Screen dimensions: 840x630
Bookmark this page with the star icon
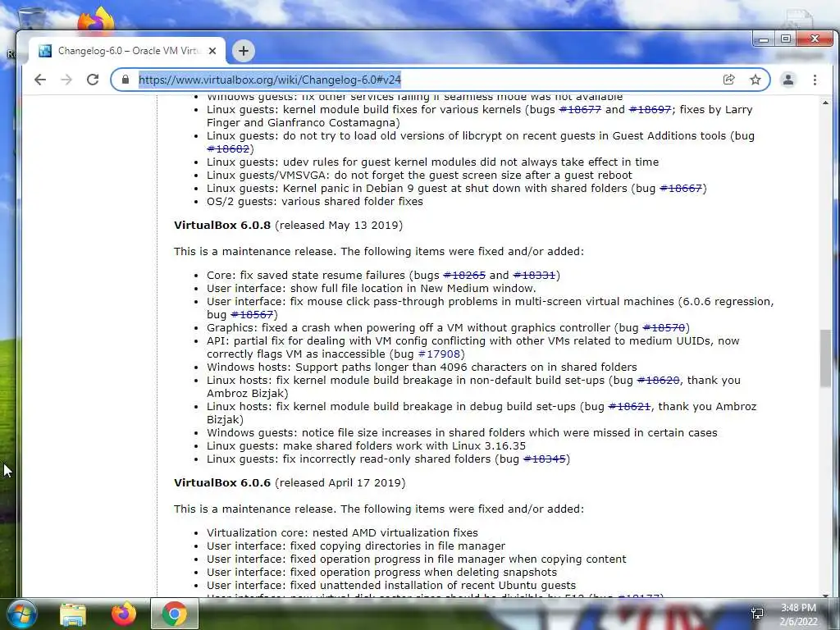click(x=756, y=80)
